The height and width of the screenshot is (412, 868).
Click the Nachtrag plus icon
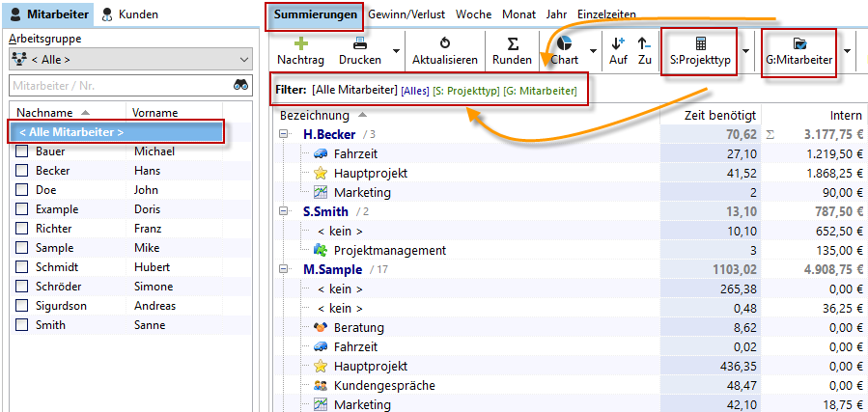(300, 44)
